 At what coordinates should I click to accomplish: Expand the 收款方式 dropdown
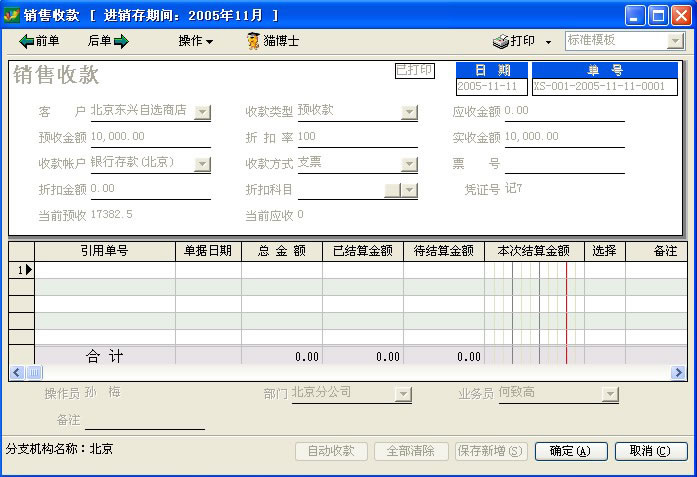(x=409, y=164)
